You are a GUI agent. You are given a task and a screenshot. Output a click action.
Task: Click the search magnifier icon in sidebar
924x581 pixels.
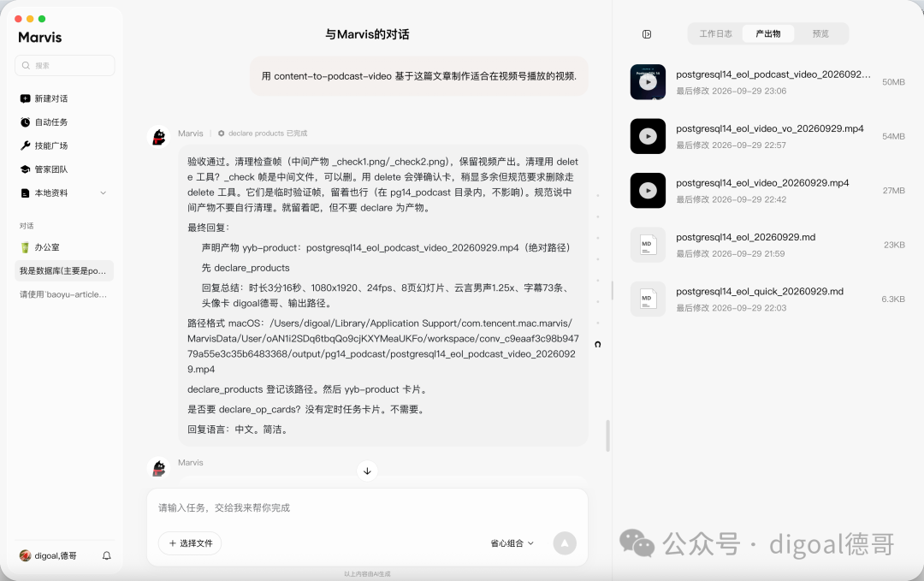pos(26,65)
